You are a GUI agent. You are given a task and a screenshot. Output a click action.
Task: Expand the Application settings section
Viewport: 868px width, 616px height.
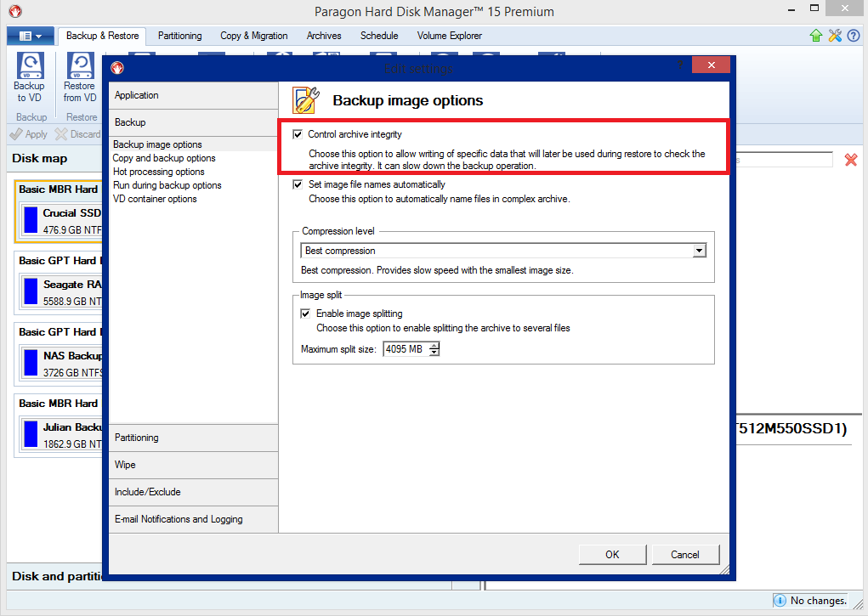click(x=193, y=95)
